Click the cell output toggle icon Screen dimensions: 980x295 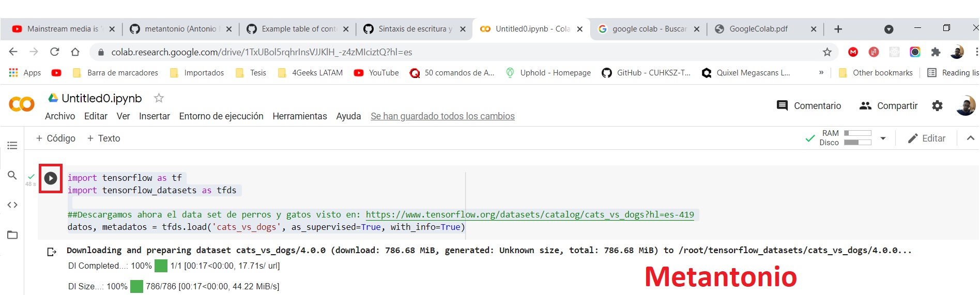click(52, 252)
